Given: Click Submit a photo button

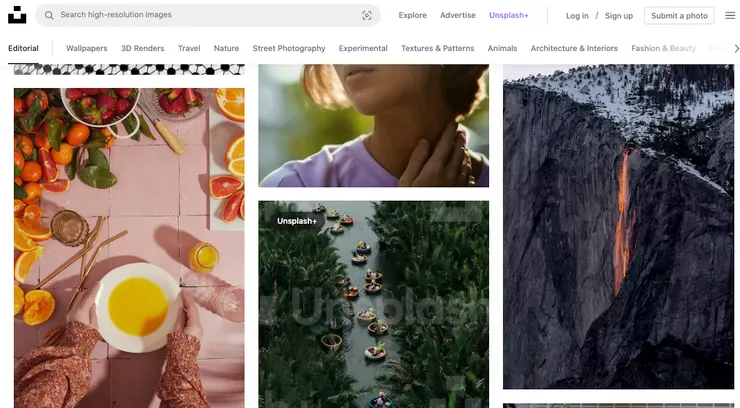Looking at the screenshot, I should tap(679, 16).
